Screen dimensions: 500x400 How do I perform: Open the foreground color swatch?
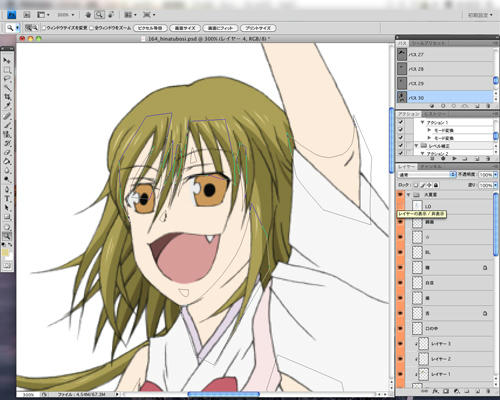click(x=5, y=252)
